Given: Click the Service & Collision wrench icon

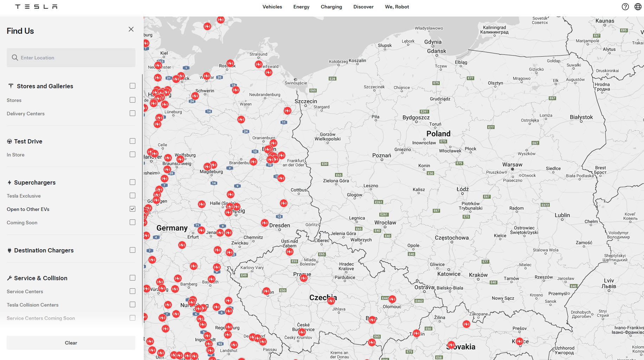Looking at the screenshot, I should tap(9, 278).
